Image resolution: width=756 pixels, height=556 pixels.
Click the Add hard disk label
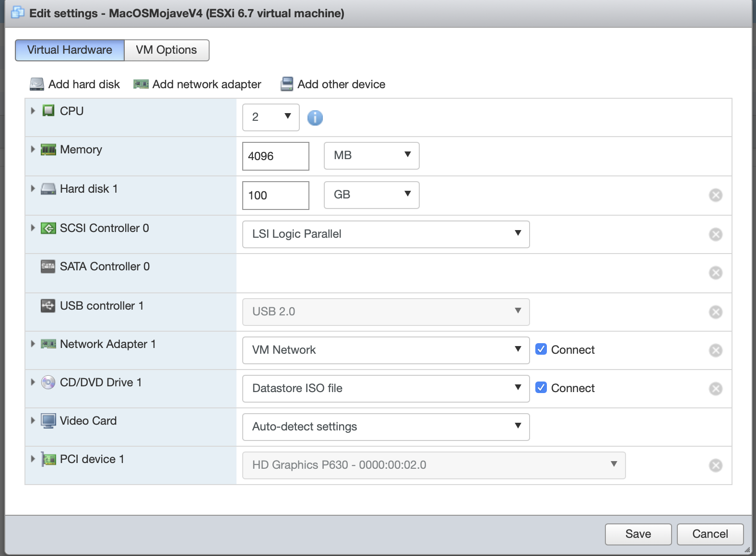click(x=84, y=84)
